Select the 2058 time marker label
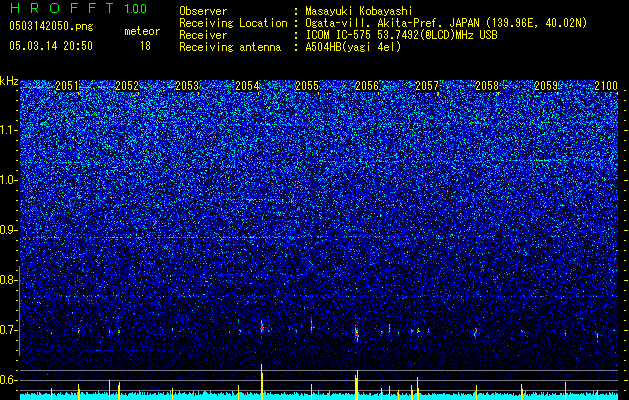The image size is (629, 400). tap(487, 86)
